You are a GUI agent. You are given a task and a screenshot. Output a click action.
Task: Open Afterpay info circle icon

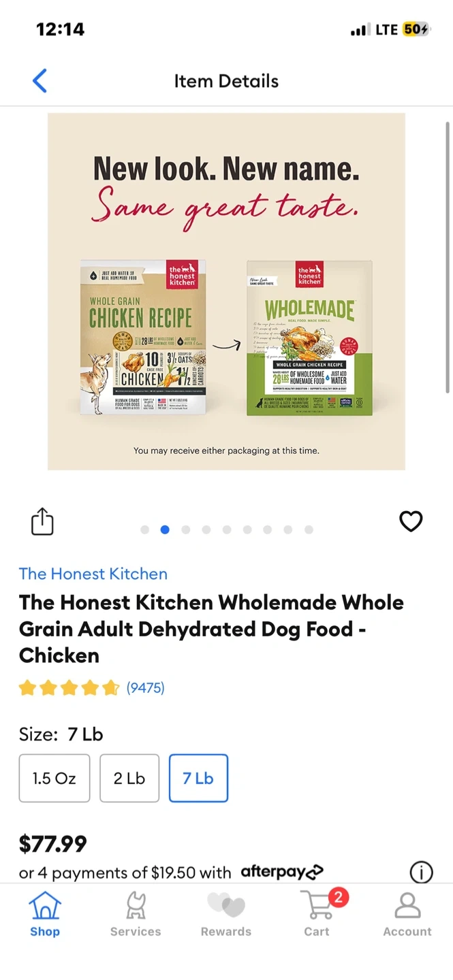[x=421, y=872]
